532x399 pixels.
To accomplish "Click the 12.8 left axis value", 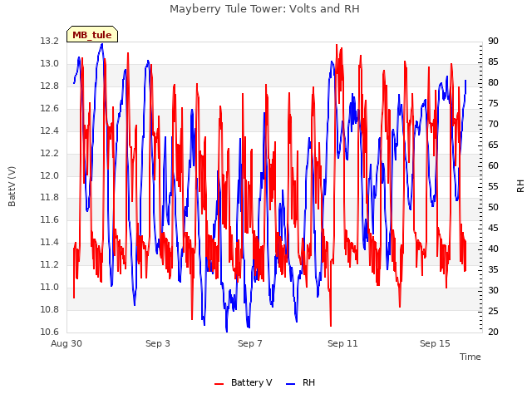I will [x=50, y=86].
